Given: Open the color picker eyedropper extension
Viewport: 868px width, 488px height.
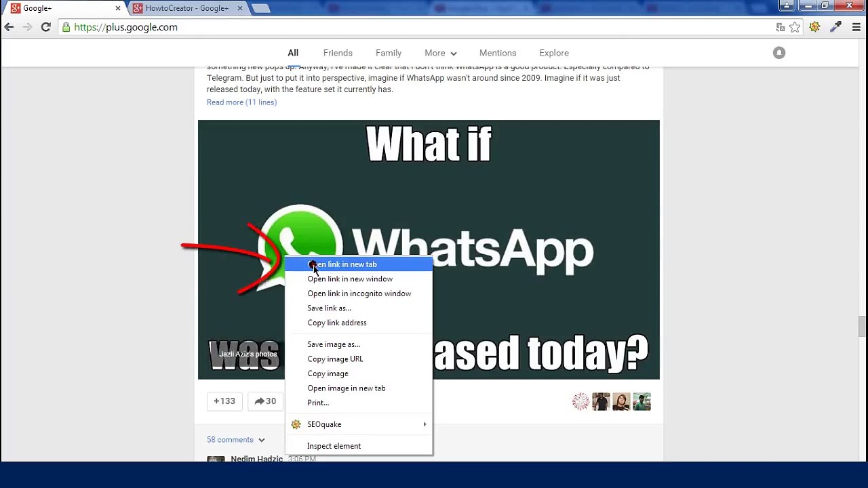Looking at the screenshot, I should pos(835,27).
